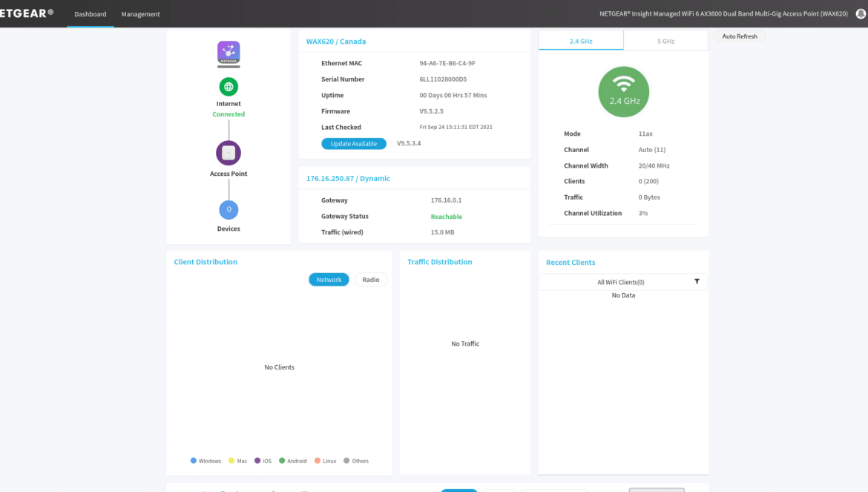Click the Channel Utilization value 3%
The height and width of the screenshot is (492, 868).
pyautogui.click(x=643, y=213)
